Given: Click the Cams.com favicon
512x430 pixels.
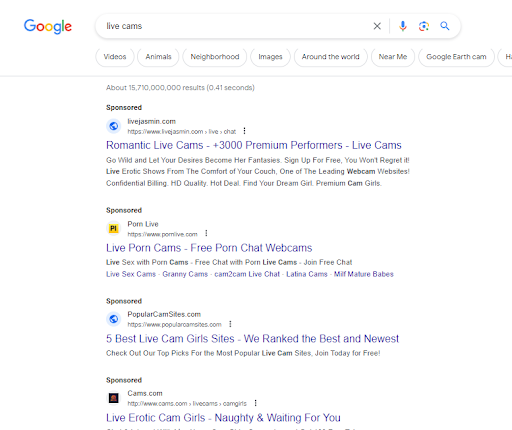Looking at the screenshot, I should (114, 398).
